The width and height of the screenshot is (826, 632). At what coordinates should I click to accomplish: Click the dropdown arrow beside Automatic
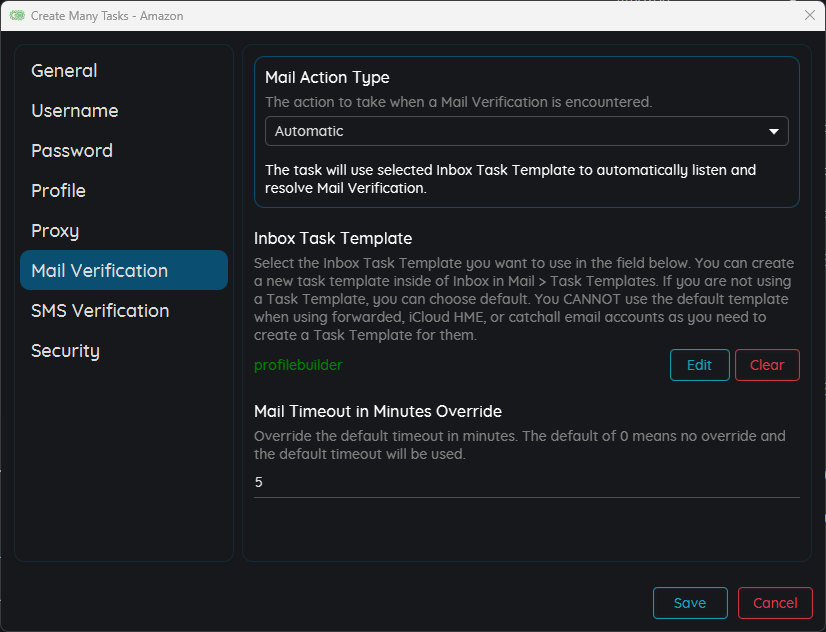(x=773, y=131)
